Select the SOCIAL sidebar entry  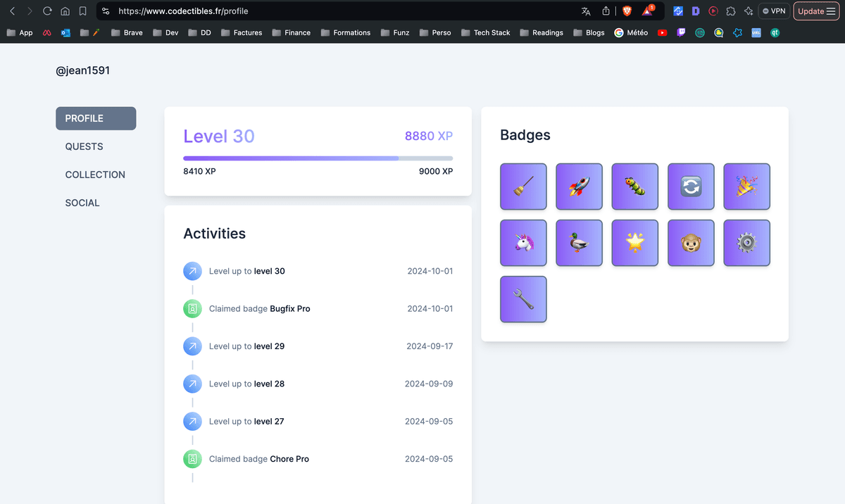click(x=82, y=203)
